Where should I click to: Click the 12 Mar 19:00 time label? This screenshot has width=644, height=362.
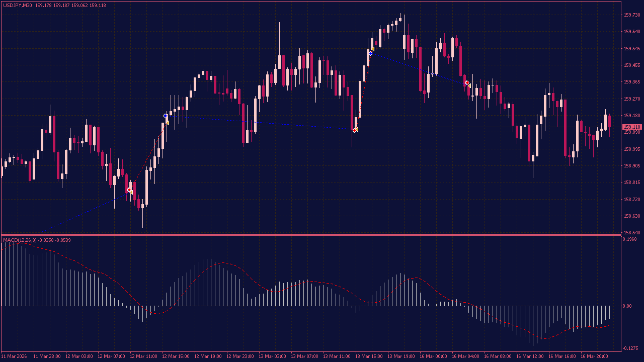208,356
